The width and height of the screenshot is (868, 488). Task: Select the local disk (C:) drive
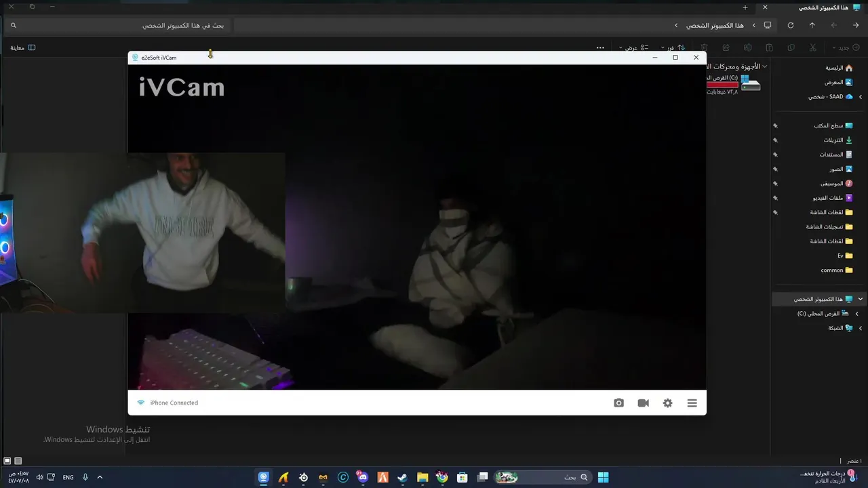click(734, 84)
